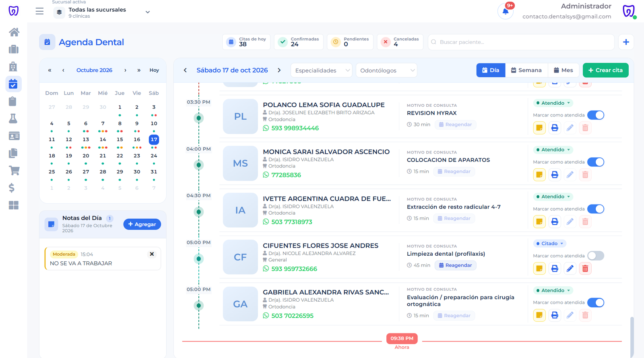Select October 13 in mini calendar
Viewport: 644px width, 358px height.
click(x=86, y=140)
